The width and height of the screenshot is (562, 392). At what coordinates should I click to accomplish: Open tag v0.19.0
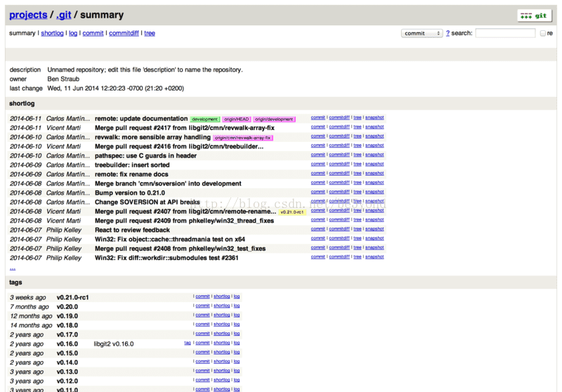click(x=67, y=316)
